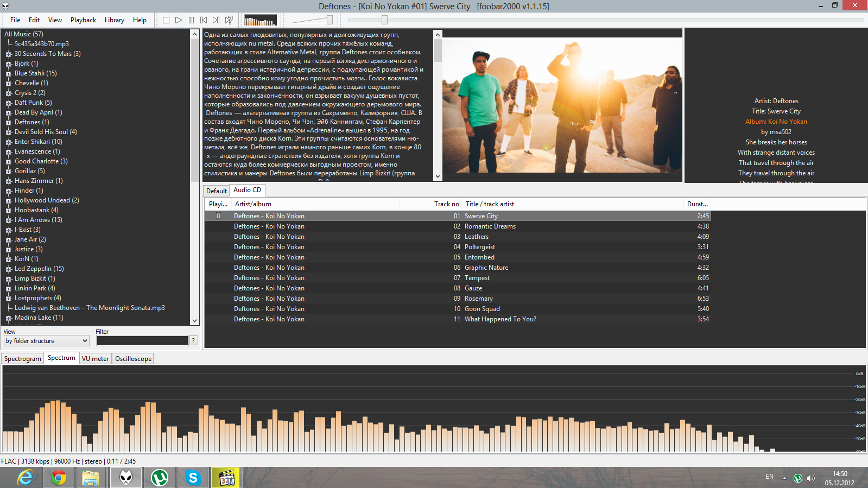
Task: Click the All Music (57) root node
Action: coord(24,34)
